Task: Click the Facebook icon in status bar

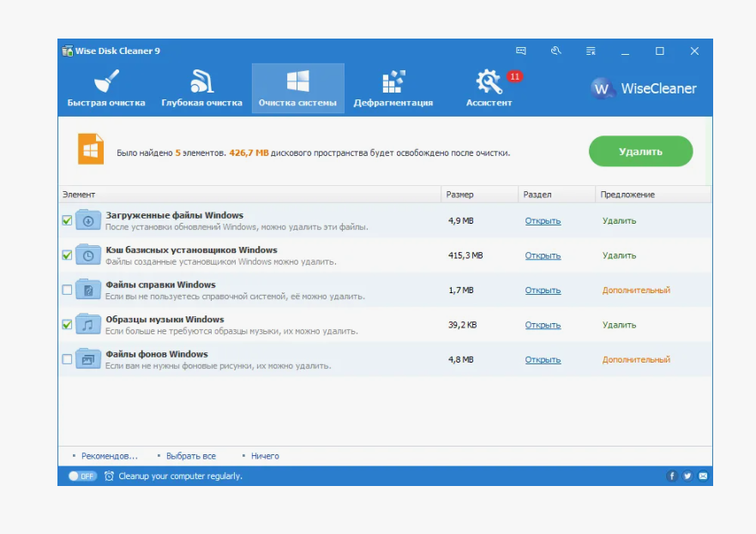Action: (672, 477)
